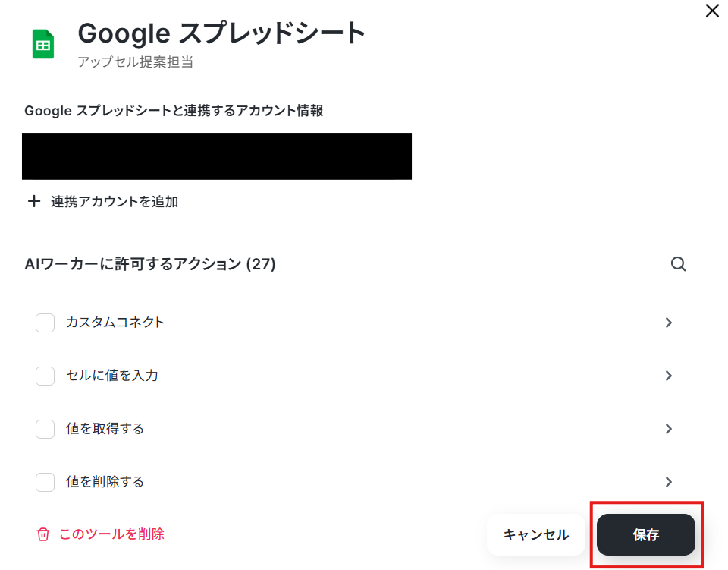Select the このツールを削除 link
728x570 pixels.
(x=111, y=534)
